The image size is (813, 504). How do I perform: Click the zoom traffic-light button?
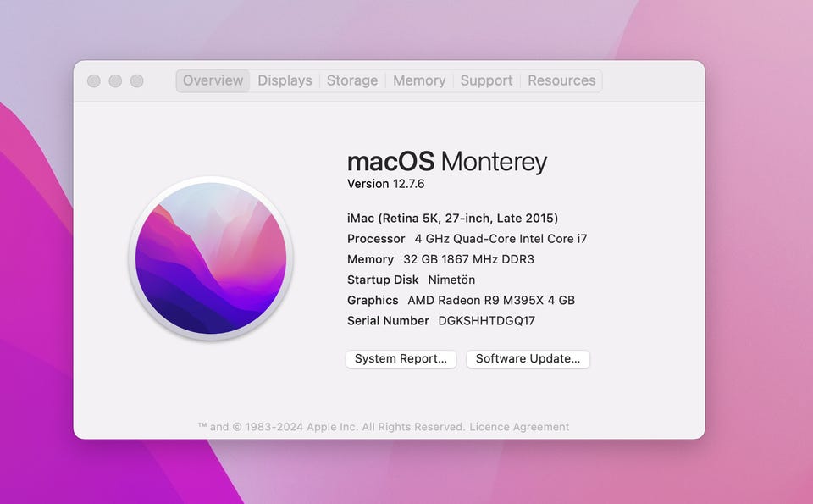click(137, 80)
